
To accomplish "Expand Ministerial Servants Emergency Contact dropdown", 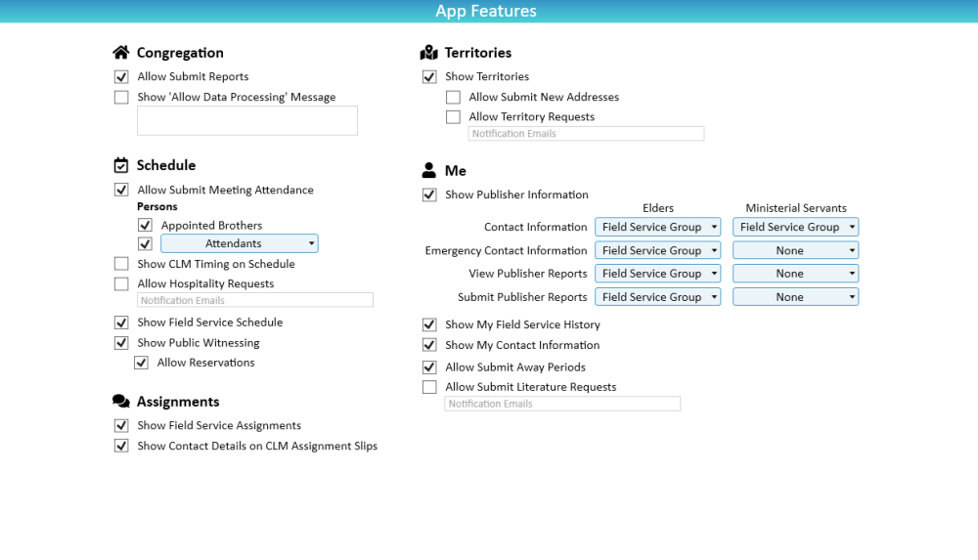I will (x=795, y=250).
